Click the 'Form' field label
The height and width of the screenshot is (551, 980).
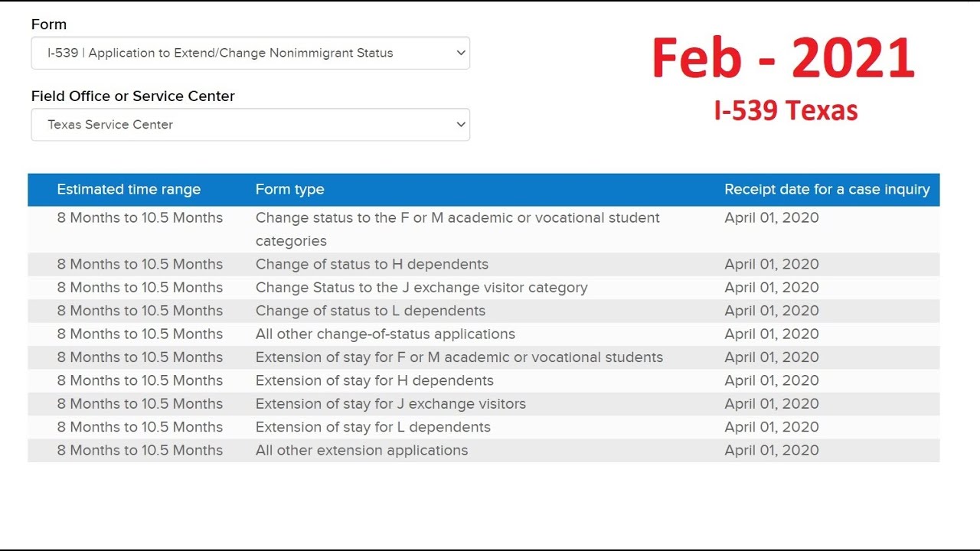tap(49, 24)
